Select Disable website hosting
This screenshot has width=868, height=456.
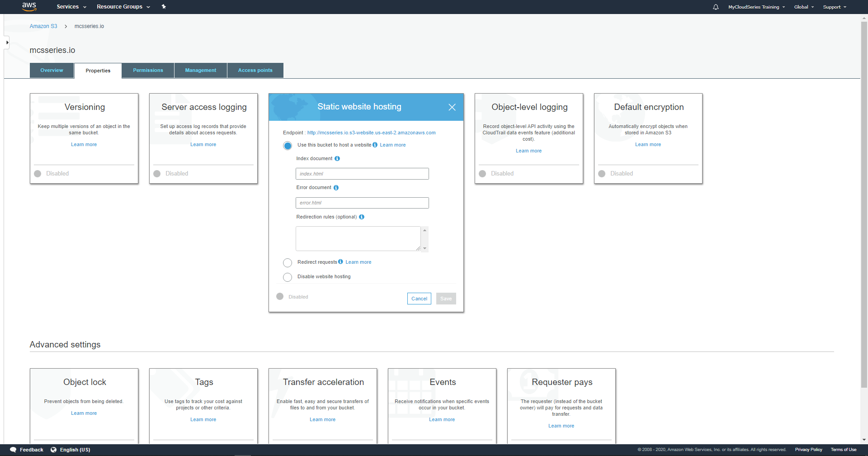288,277
